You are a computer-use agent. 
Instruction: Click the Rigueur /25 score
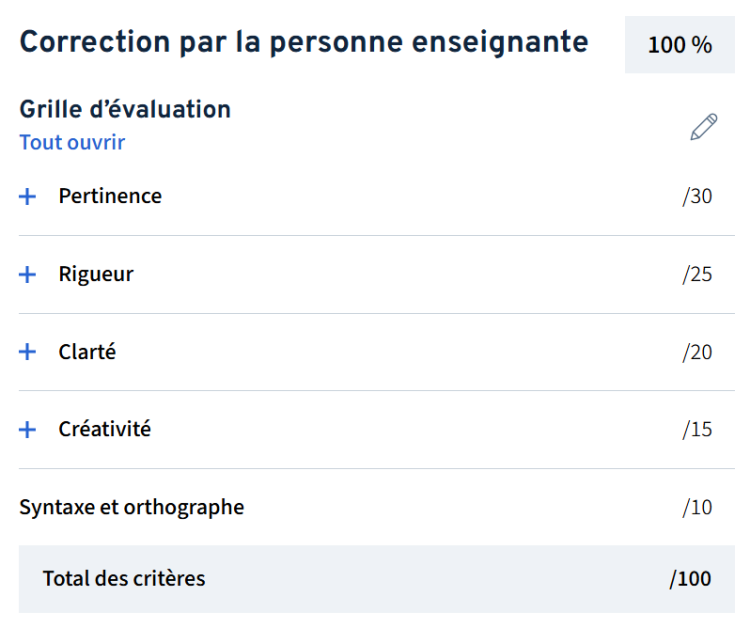coord(697,274)
